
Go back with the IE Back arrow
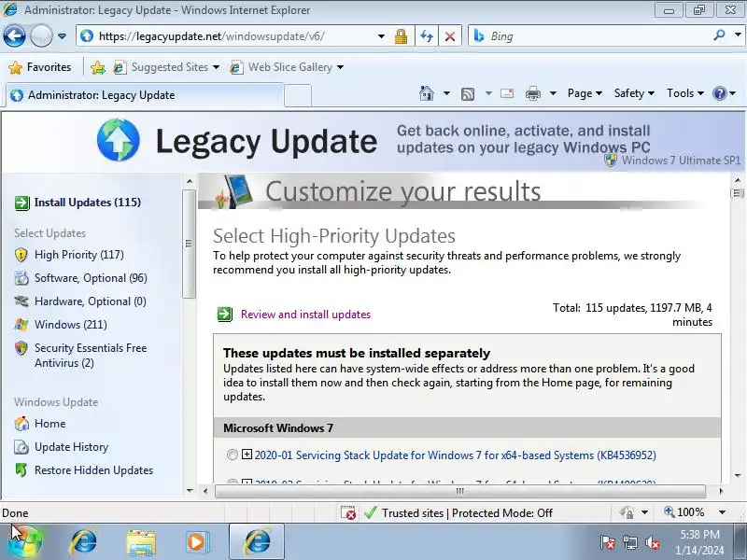coord(14,35)
